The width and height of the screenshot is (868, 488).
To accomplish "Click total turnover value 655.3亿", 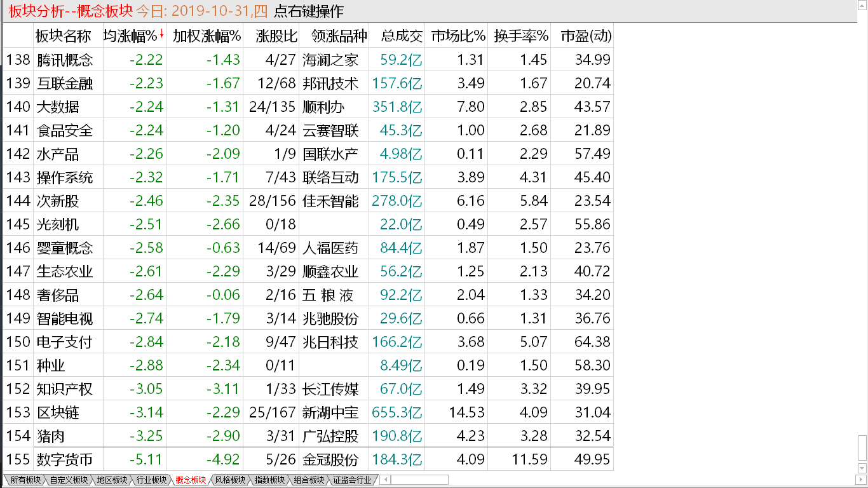I will (397, 412).
